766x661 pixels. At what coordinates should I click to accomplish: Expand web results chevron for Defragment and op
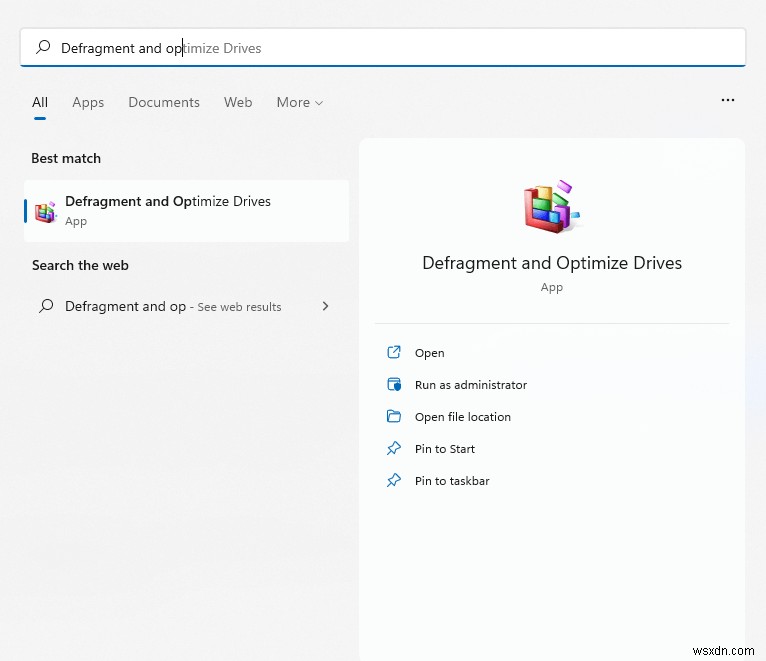pos(325,306)
